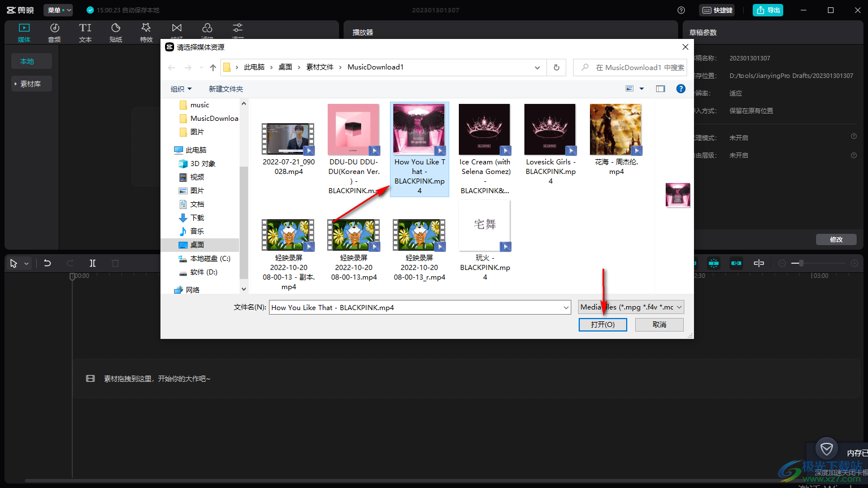
Task: Click the blue help icon in dialog
Action: click(681, 89)
